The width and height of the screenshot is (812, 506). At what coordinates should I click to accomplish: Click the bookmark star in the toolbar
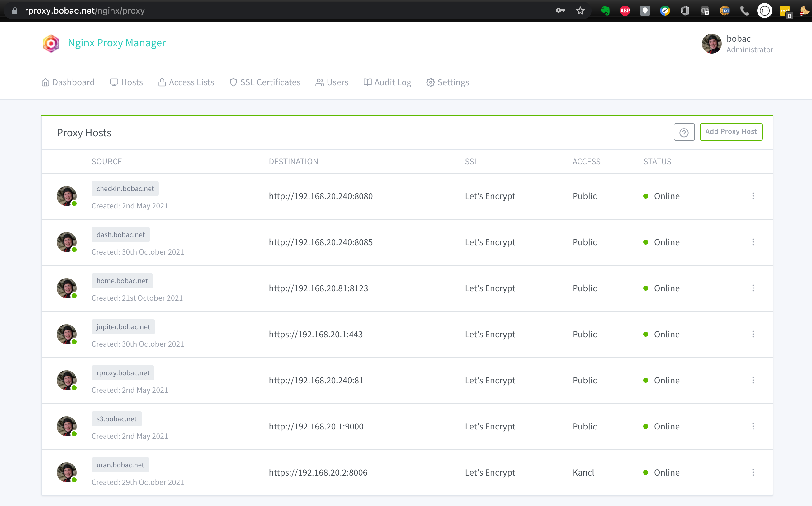[x=580, y=10]
